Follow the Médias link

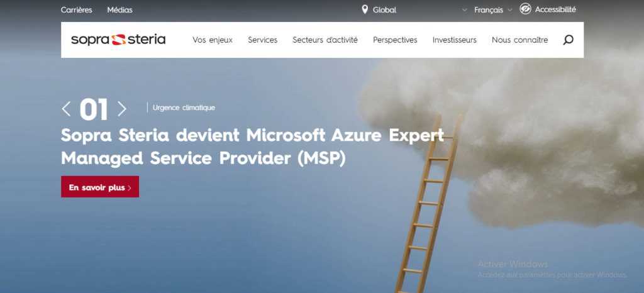(x=119, y=10)
